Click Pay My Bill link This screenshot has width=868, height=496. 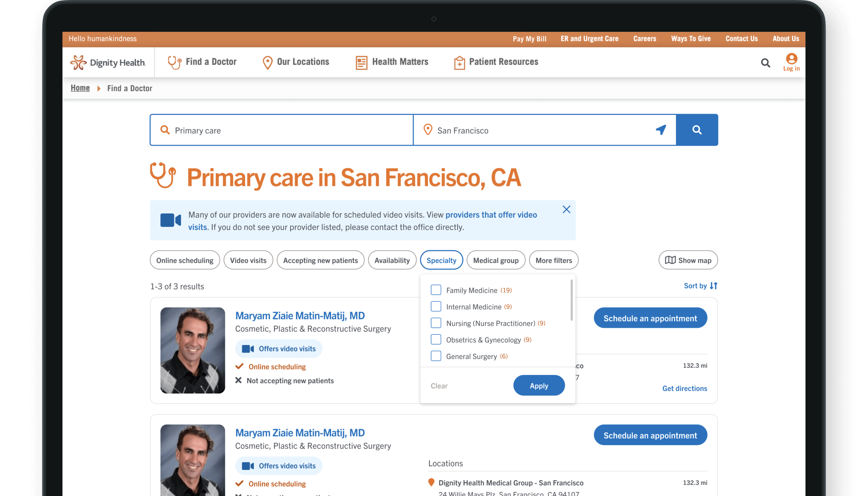tap(529, 39)
